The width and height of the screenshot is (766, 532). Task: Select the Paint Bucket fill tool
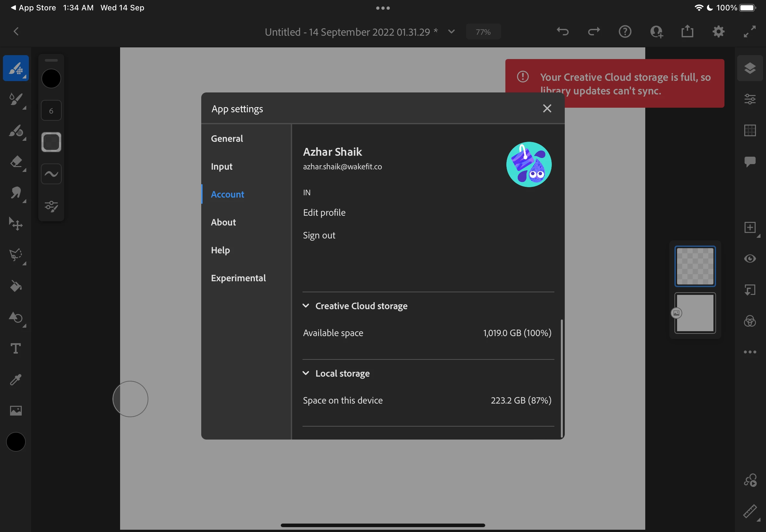coord(16,286)
